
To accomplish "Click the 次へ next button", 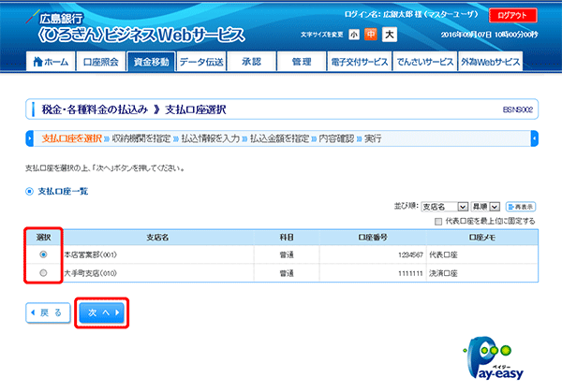I will [101, 312].
